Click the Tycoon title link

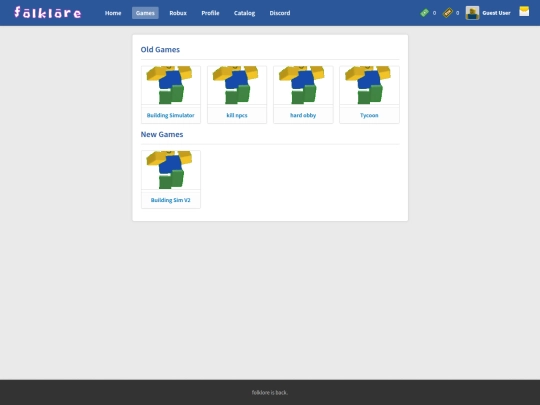coord(369,115)
